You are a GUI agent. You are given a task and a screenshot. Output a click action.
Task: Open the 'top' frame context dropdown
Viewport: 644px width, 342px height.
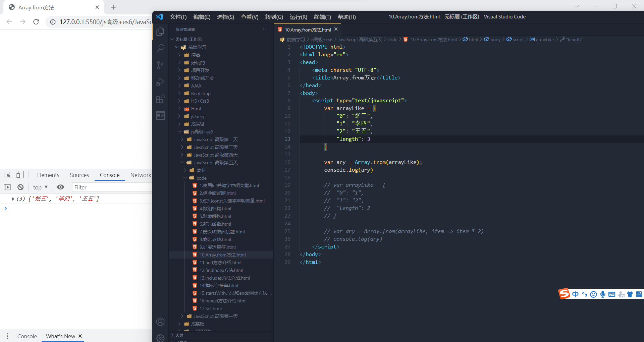40,187
